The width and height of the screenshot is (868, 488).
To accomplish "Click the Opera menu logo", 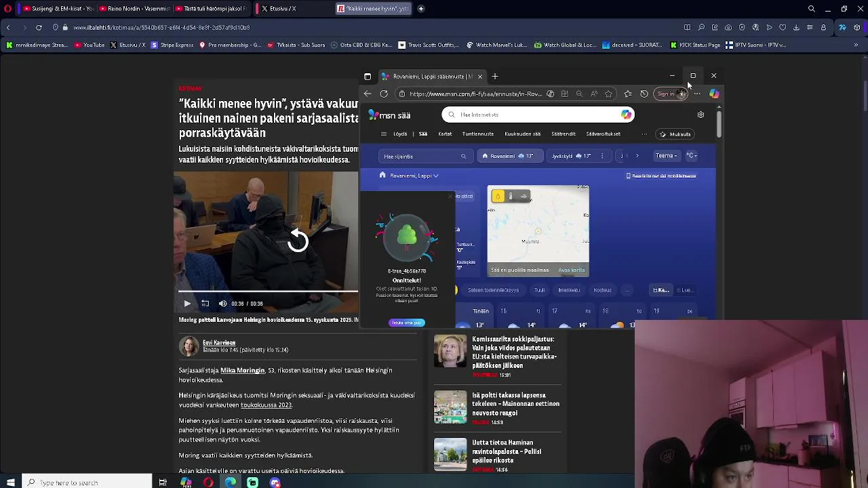I will pos(8,9).
